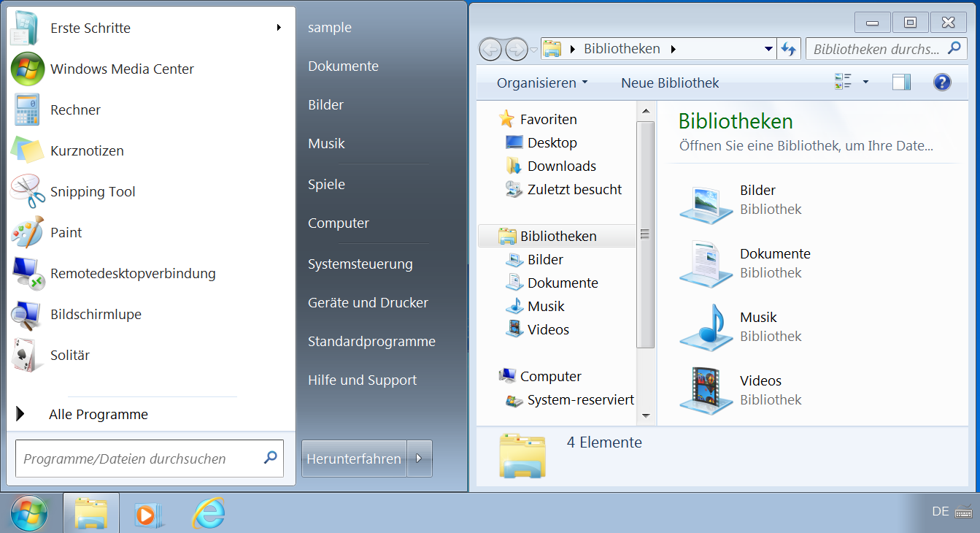This screenshot has height=533, width=980.
Task: Open Bildschirmlupe magnifier
Action: point(96,315)
